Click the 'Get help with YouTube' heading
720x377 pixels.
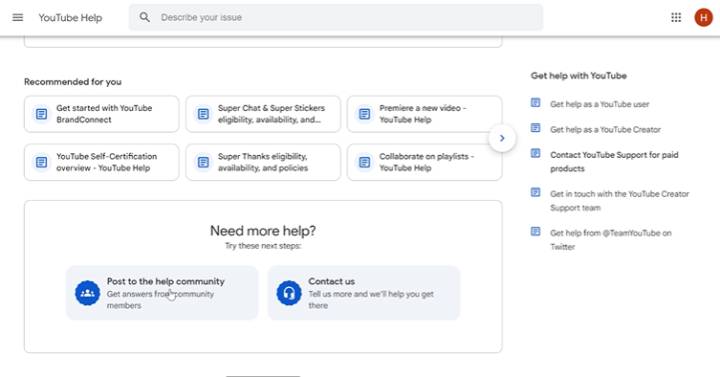(x=579, y=76)
